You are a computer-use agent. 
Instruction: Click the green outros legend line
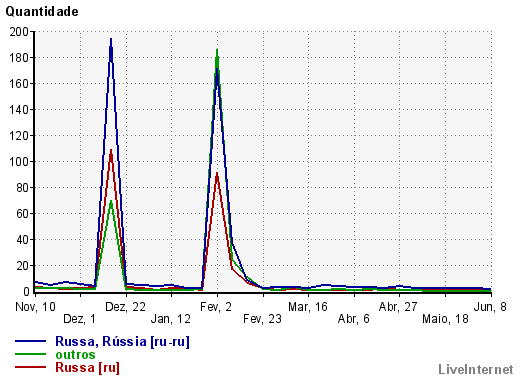click(30, 354)
